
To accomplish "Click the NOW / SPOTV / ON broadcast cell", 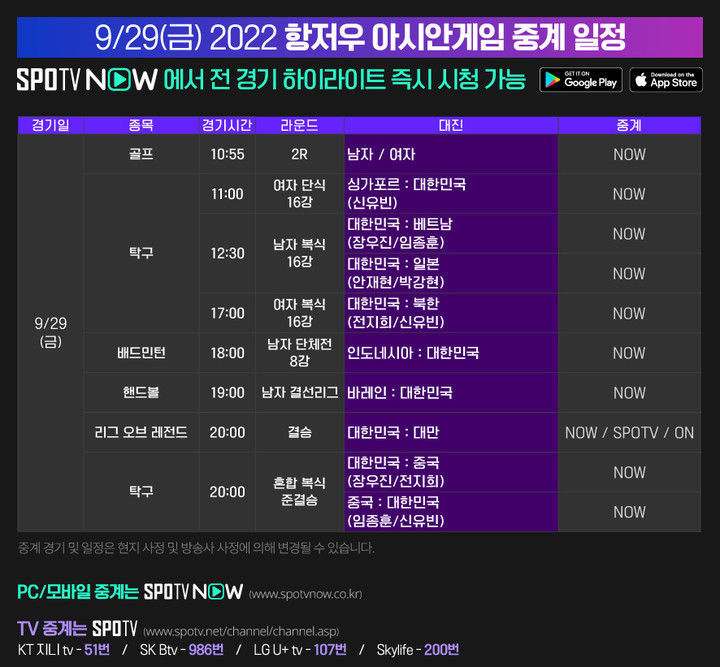I will click(x=630, y=432).
